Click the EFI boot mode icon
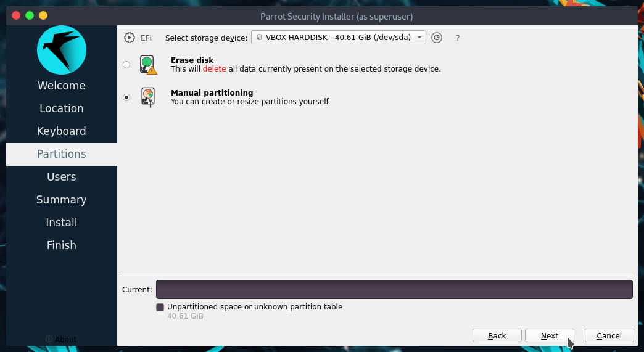The image size is (644, 352). coord(130,38)
